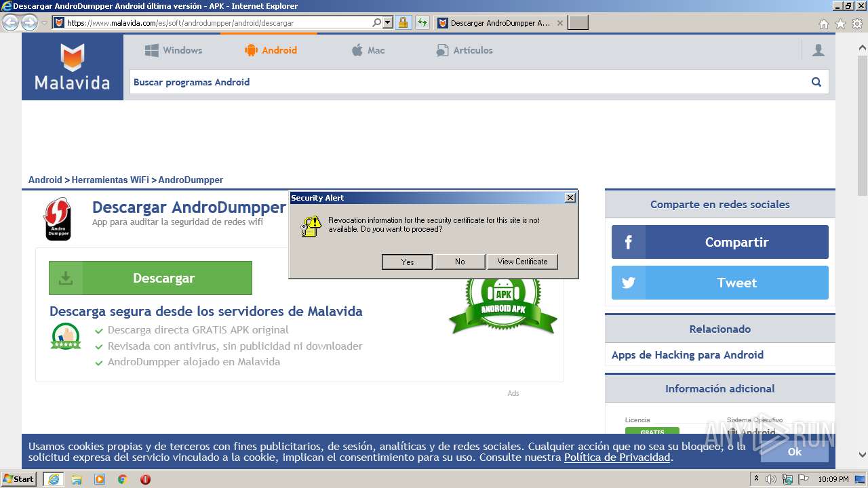868x488 pixels.
Task: Click 'Información adicional' header
Action: tap(719, 388)
